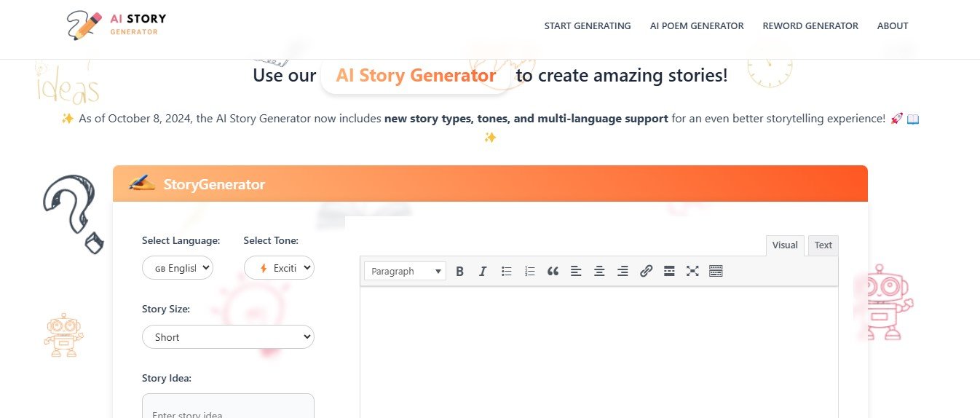Viewport: 980px width, 418px height.
Task: Open the Select Language dropdown
Action: 178,268
